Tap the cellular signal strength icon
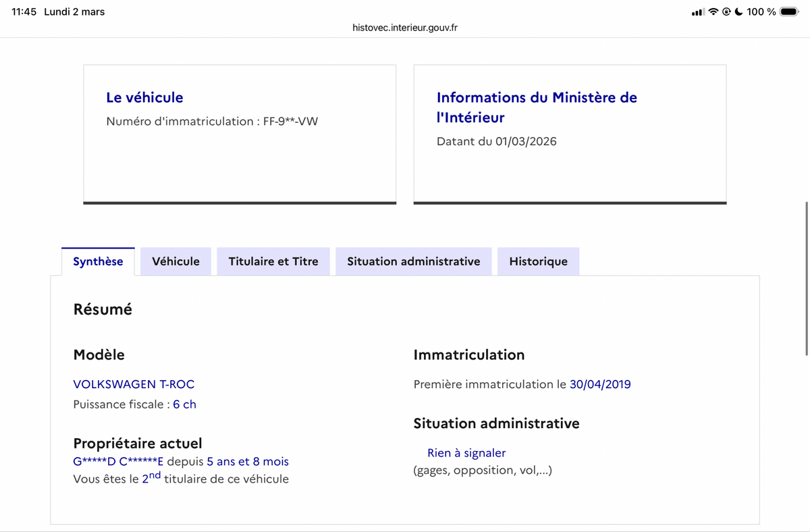The image size is (810, 532). [698, 12]
